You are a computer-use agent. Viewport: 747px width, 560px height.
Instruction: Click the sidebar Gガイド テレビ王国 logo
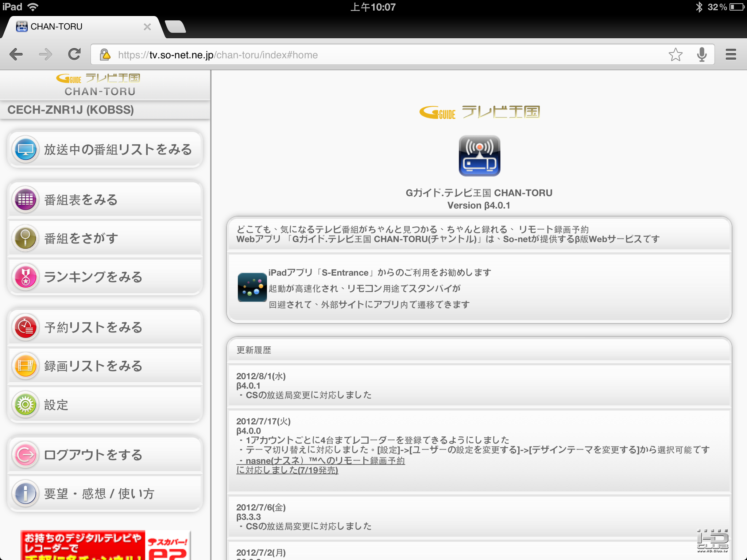click(98, 78)
